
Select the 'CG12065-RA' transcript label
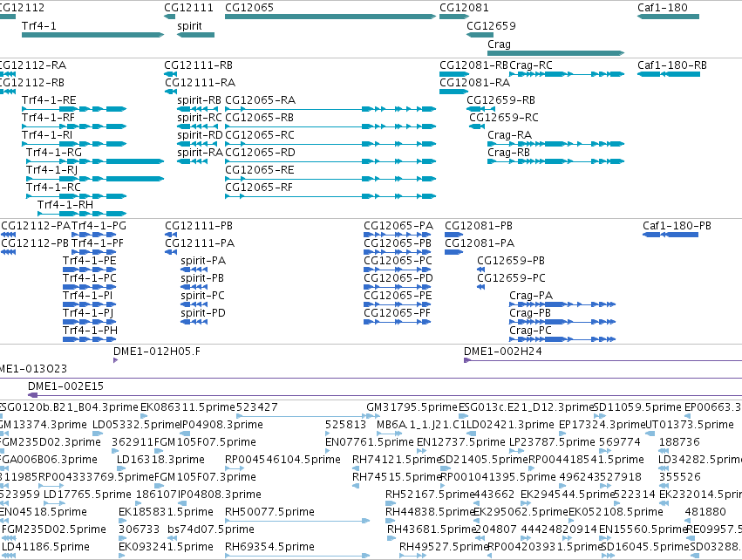click(x=261, y=100)
